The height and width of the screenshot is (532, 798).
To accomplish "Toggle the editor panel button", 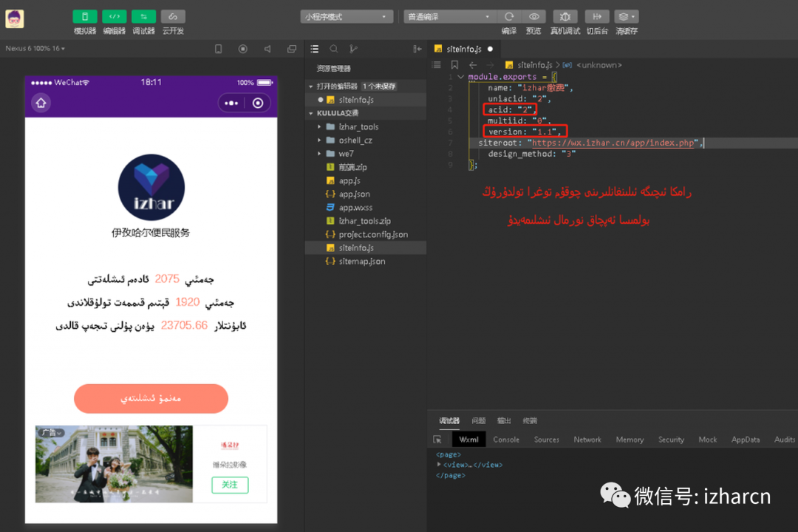I will pyautogui.click(x=115, y=17).
